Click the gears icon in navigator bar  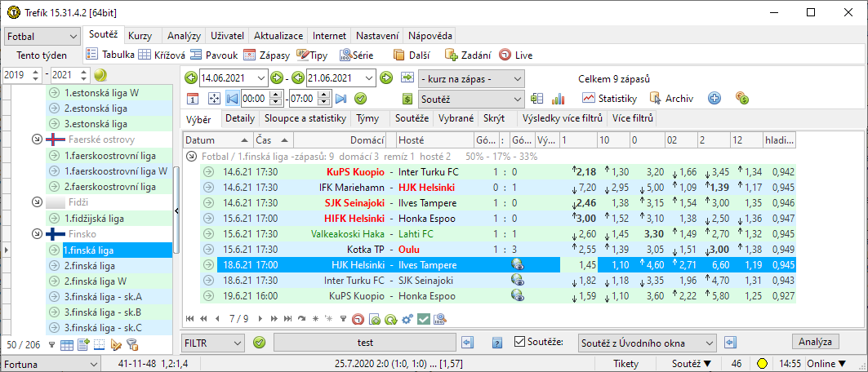(407, 318)
